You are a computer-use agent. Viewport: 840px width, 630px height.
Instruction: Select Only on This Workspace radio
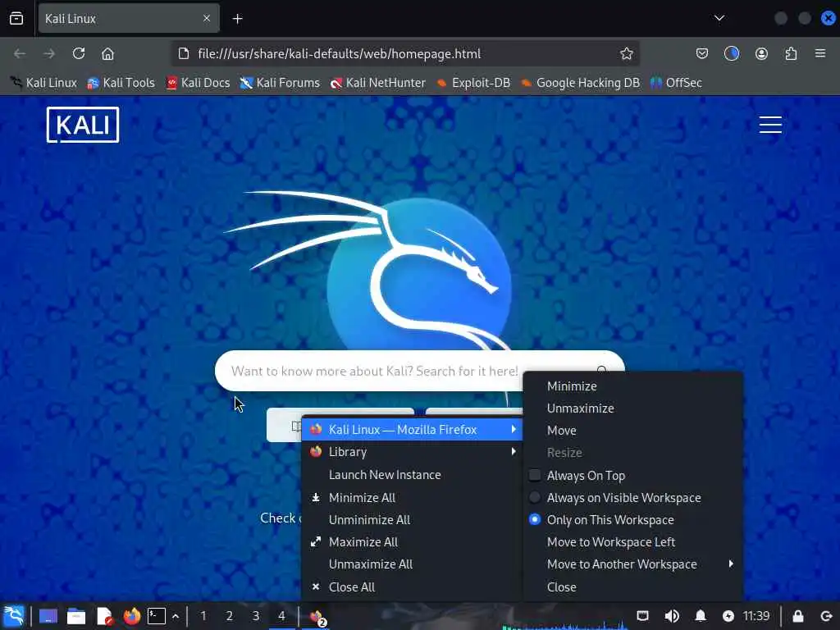coord(535,519)
